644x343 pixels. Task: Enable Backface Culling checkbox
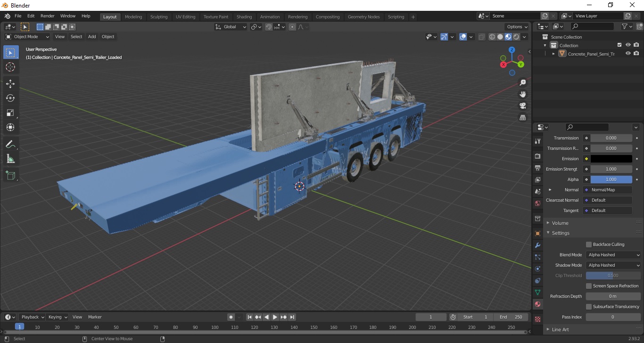click(x=589, y=245)
